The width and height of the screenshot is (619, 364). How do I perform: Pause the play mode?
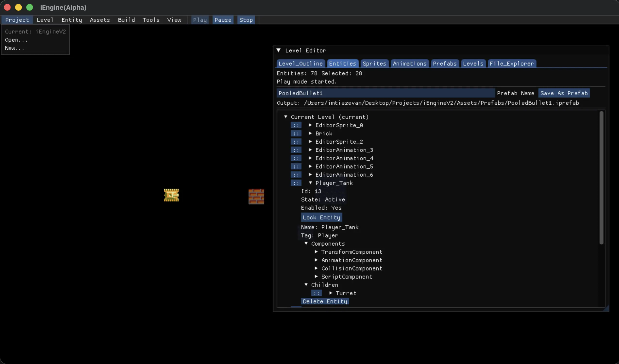[223, 20]
